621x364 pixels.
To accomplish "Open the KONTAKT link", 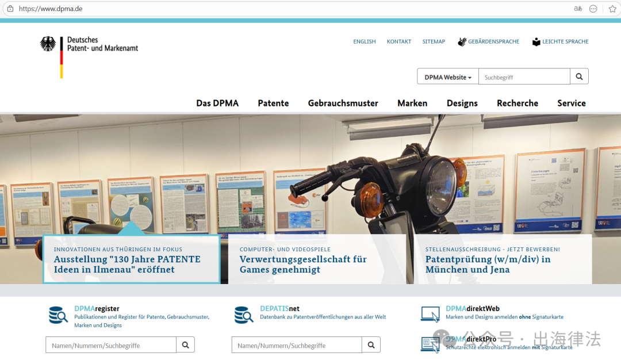I will point(399,41).
